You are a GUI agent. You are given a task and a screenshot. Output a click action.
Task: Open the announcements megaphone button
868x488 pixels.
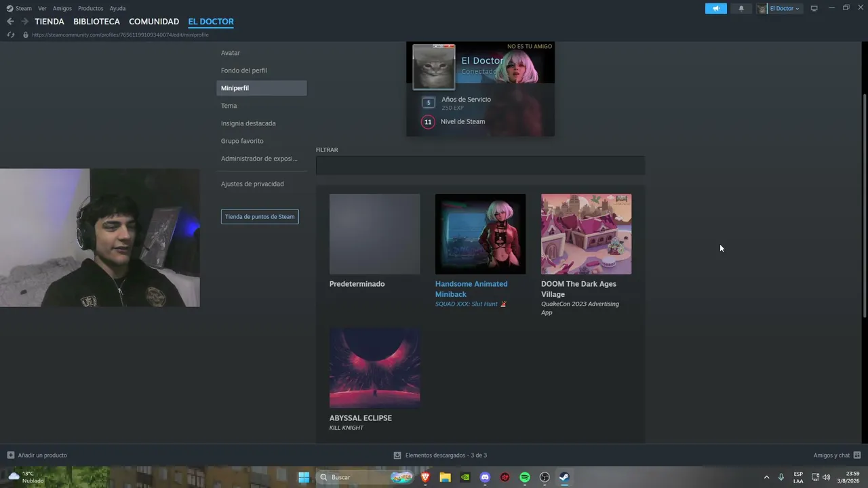(716, 8)
